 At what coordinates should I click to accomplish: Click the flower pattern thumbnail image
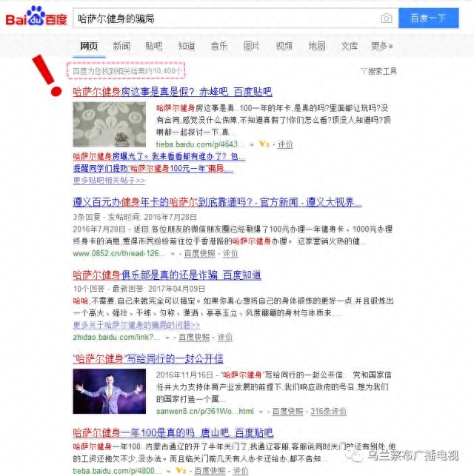pos(110,124)
